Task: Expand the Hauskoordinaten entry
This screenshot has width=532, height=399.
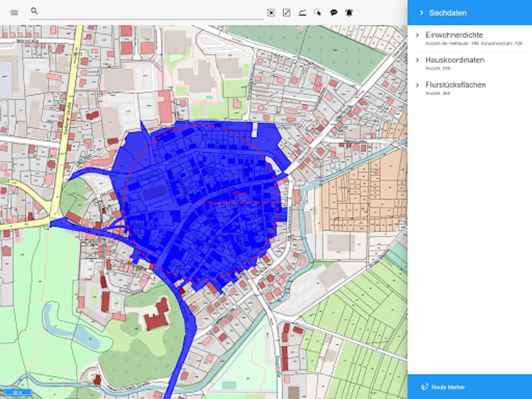Action: tap(417, 60)
